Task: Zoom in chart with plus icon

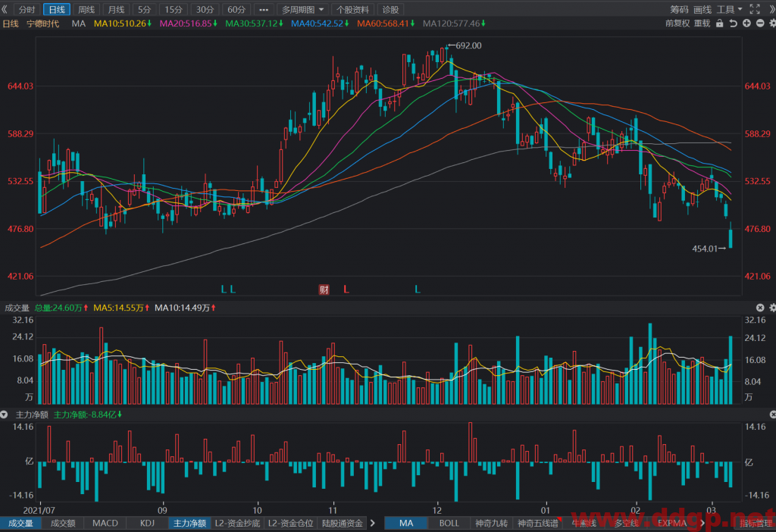Action: 746,23
